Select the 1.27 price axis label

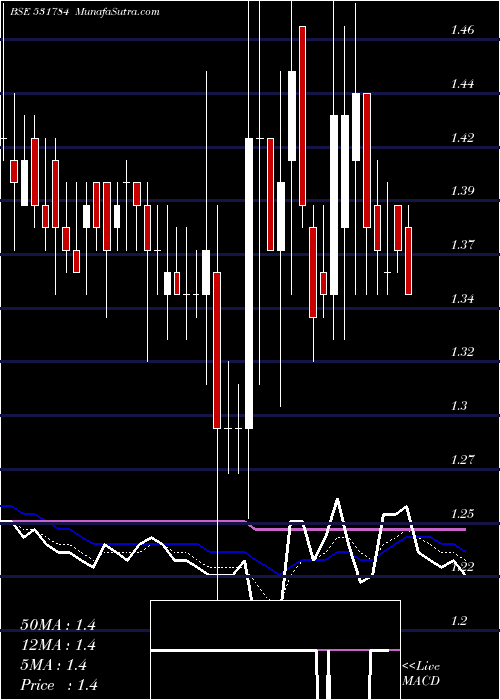click(x=462, y=459)
